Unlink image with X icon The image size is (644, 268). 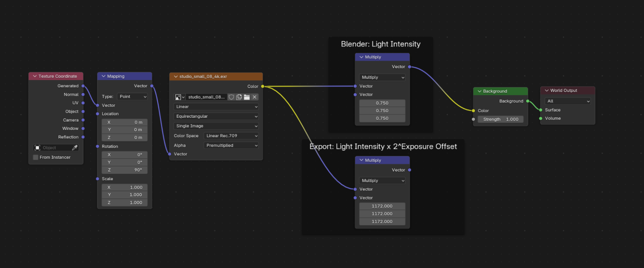pos(255,97)
